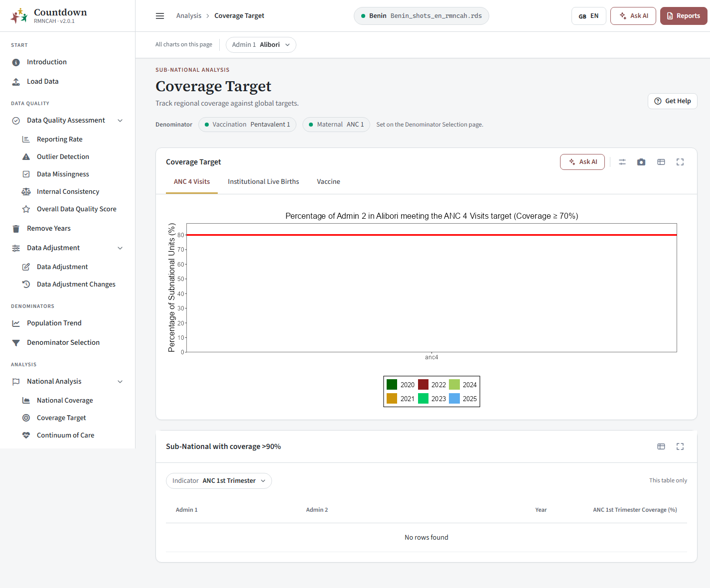Switch language with GB EN selector
710x588 pixels.
tap(589, 16)
